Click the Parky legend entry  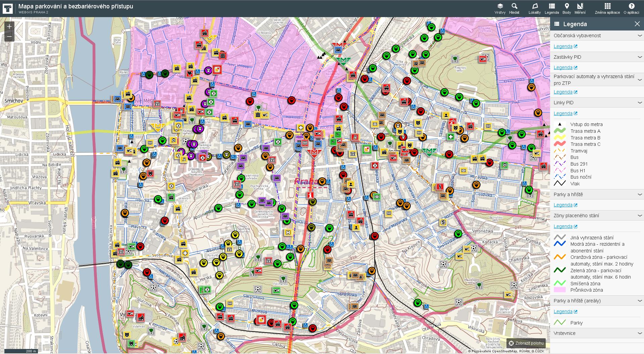pos(576,323)
